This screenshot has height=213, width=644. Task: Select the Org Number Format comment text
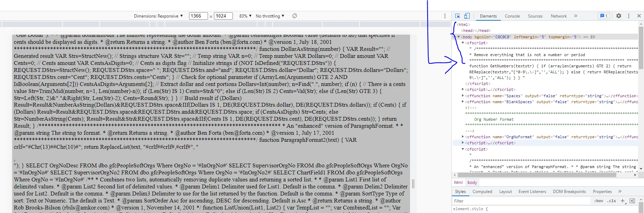pos(494,119)
